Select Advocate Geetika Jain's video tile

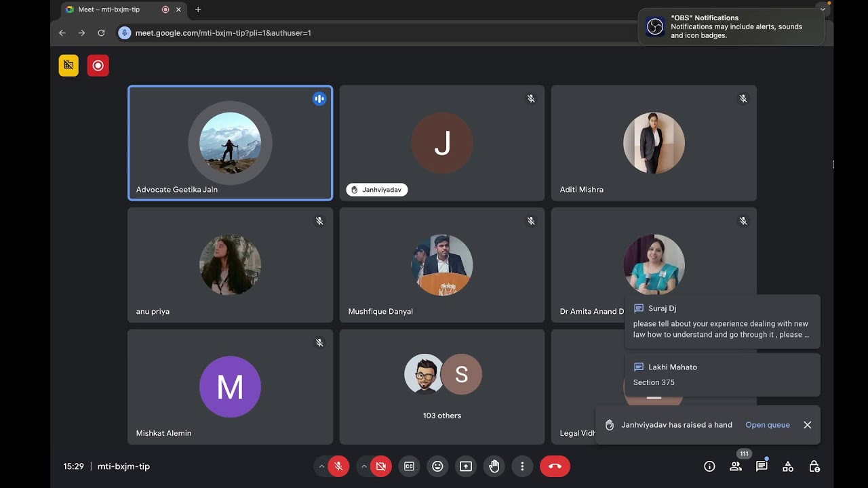[x=231, y=143]
